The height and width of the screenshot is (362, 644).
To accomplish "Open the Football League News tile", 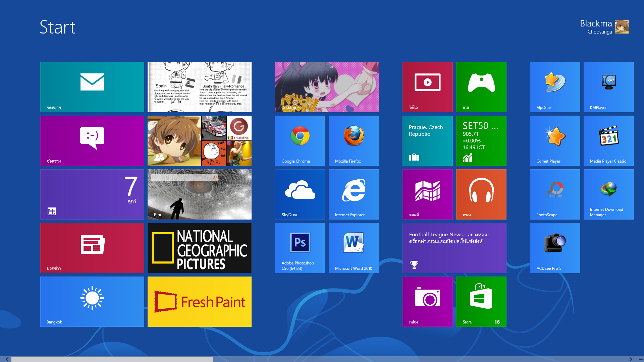I will [x=454, y=248].
